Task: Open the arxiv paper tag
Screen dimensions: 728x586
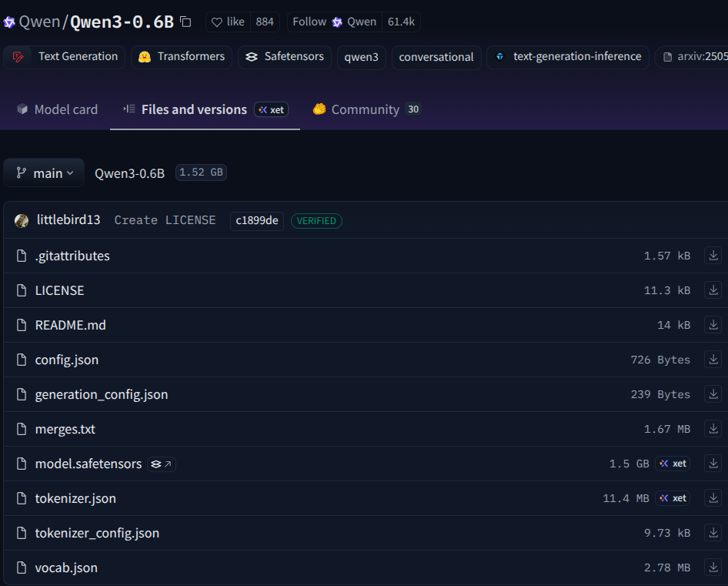Action: pos(692,57)
